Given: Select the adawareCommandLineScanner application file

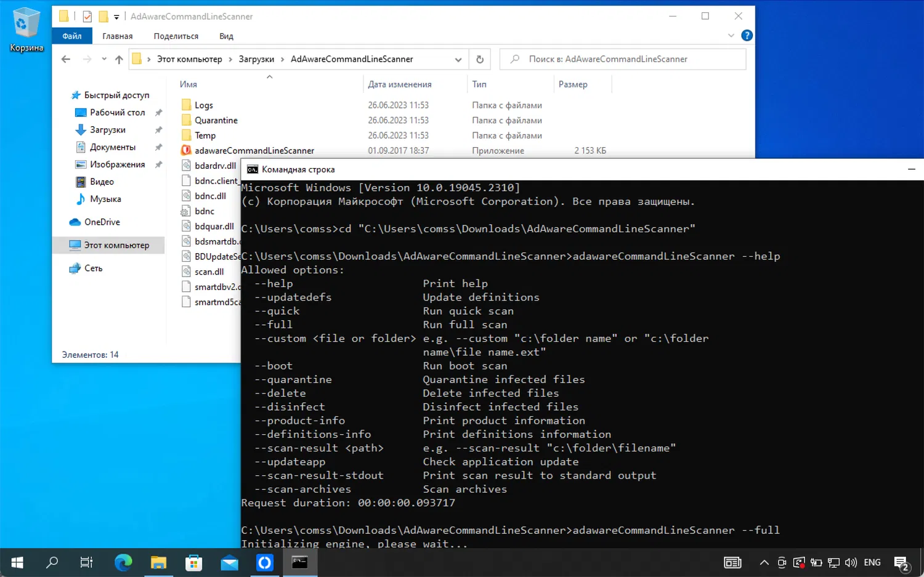Looking at the screenshot, I should (x=254, y=151).
